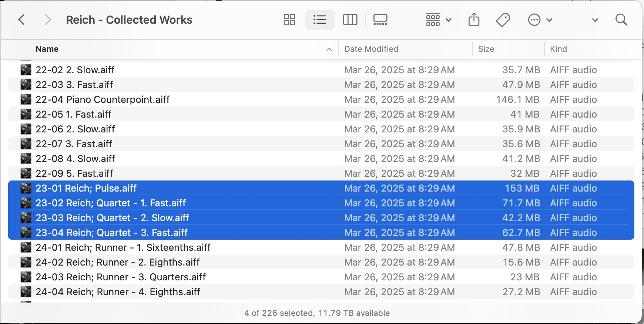Click file icon of 24-02 Runner 2. Eighths
644x324 pixels.
26,262
